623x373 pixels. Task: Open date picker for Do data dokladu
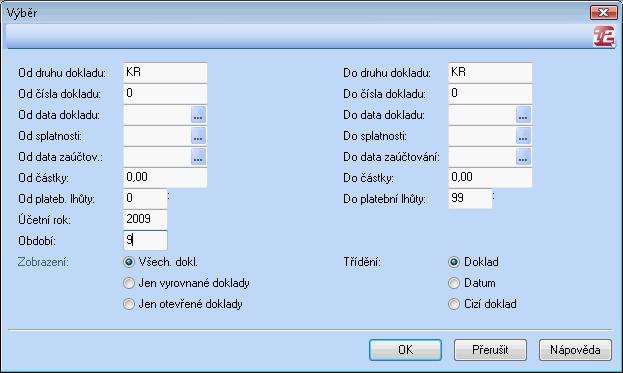(x=523, y=115)
